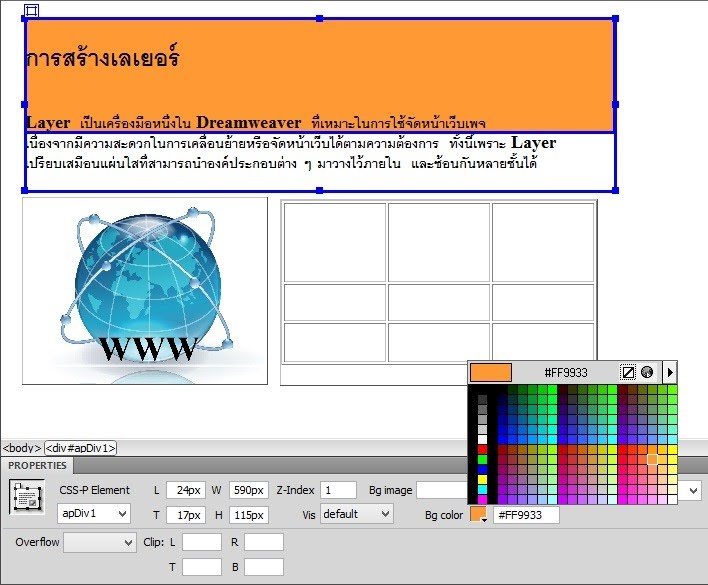Open the Vis visibility dropdown
The width and height of the screenshot is (708, 585).
[356, 514]
